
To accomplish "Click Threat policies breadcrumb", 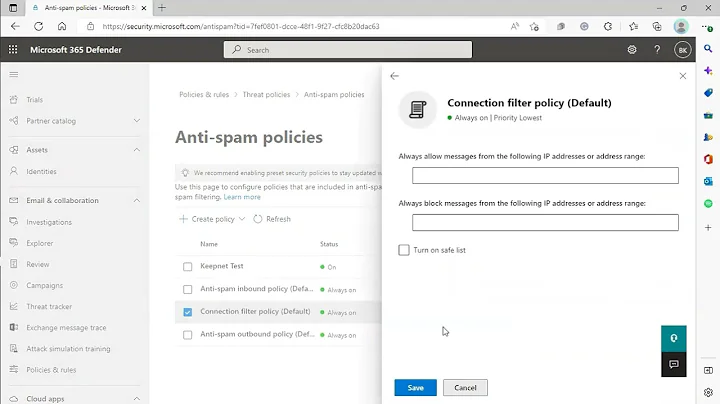I will [266, 95].
